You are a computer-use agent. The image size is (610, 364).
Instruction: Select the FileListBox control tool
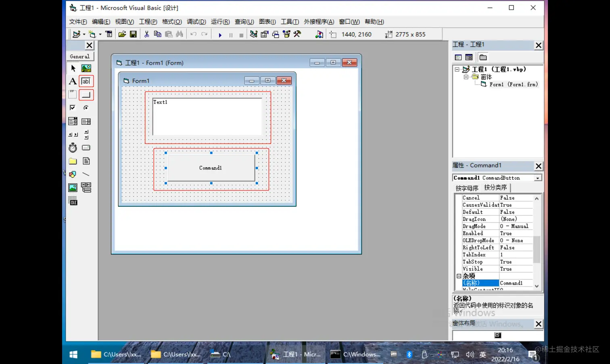(x=86, y=161)
